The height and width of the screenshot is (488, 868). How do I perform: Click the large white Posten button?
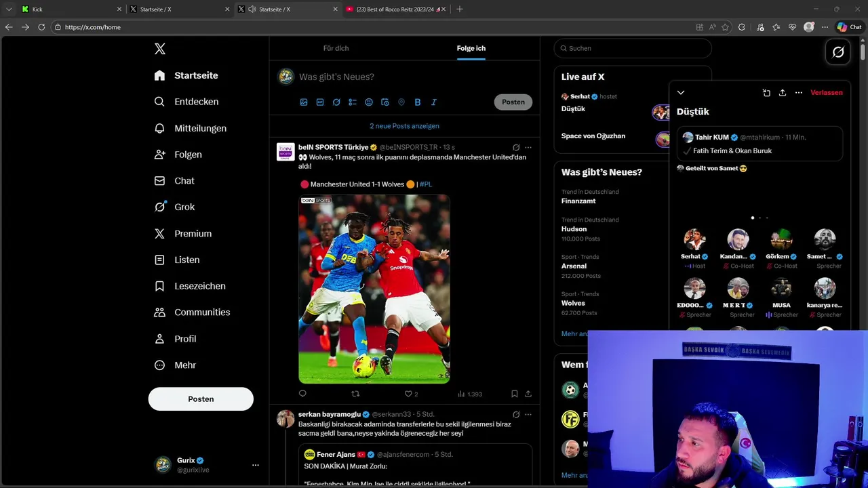tap(201, 399)
